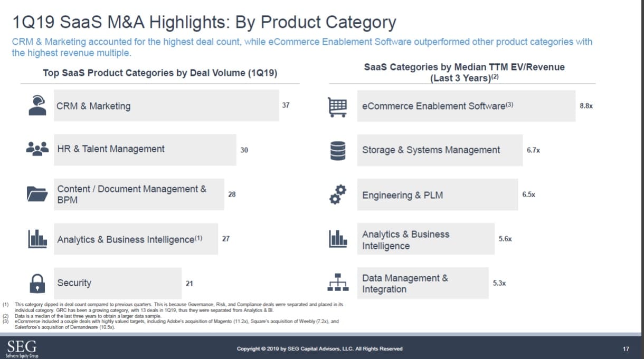The image size is (644, 359).
Task: Click the Security deal volume bar
Action: pyautogui.click(x=118, y=283)
